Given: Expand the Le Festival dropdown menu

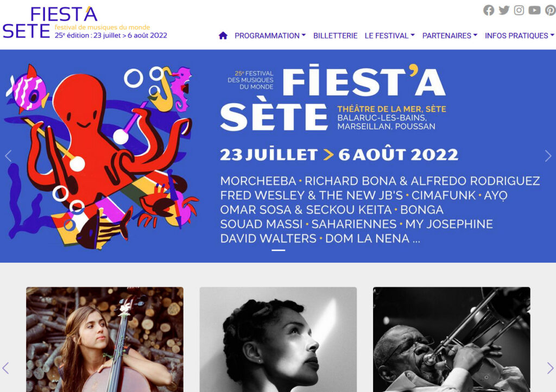Looking at the screenshot, I should [390, 36].
